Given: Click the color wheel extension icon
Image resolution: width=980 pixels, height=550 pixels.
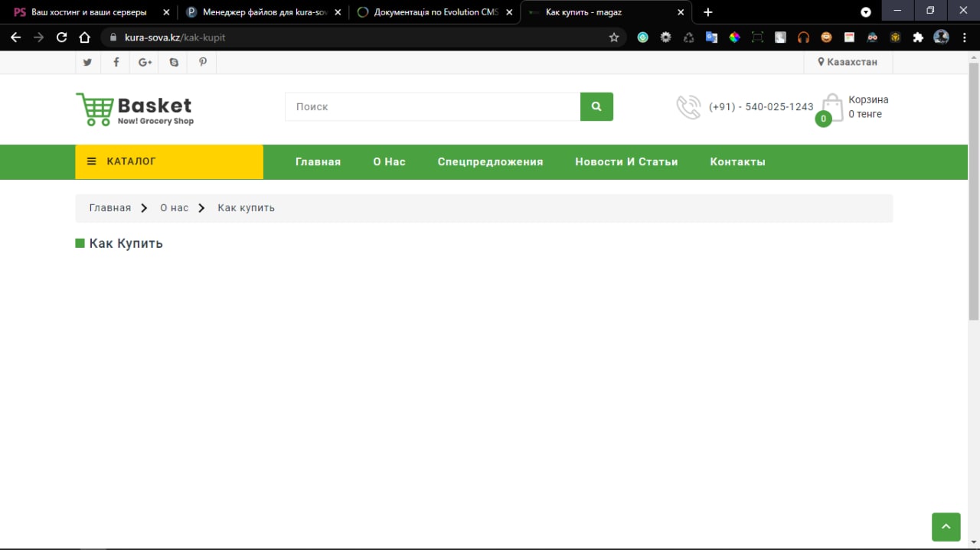Looking at the screenshot, I should 734,37.
